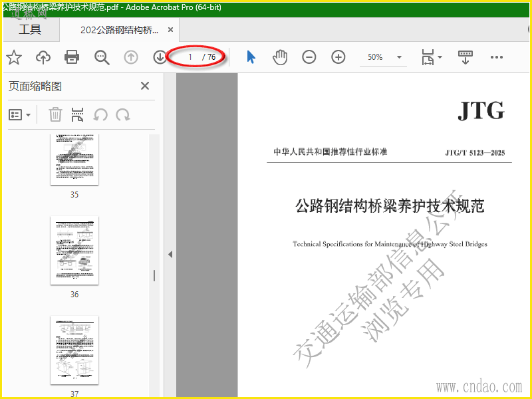Click the read mode download-style icon
This screenshot has height=399, width=532.
(x=465, y=57)
